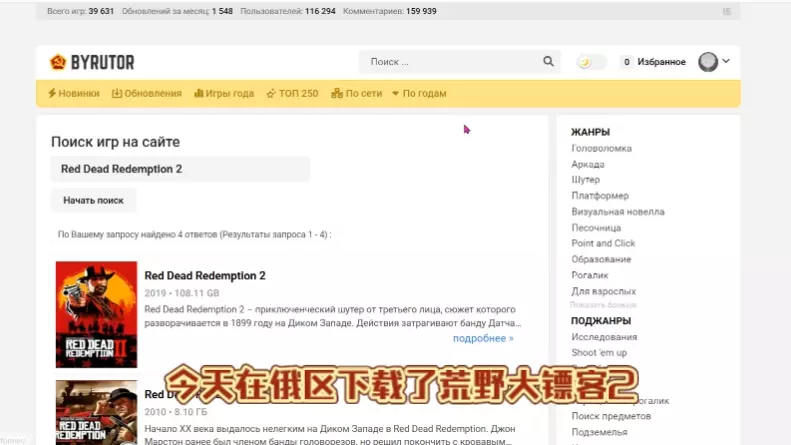Viewport: 791px width, 445px height.
Task: Select the Головоломка genre
Action: tap(601, 148)
